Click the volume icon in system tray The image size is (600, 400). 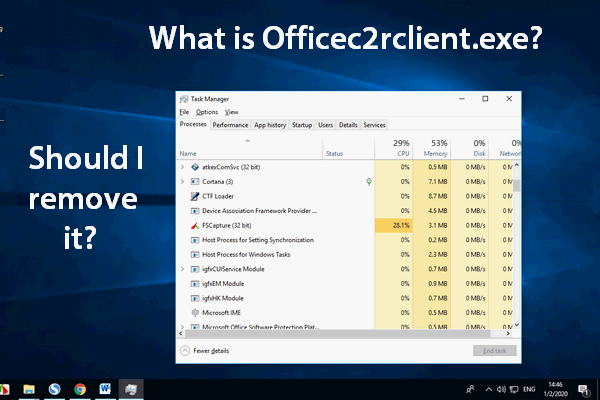(501, 390)
